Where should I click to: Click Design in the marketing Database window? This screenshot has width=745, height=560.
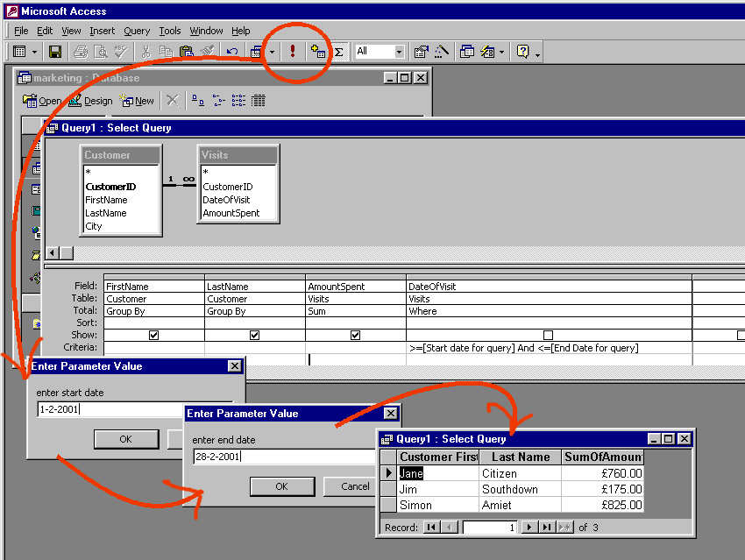coord(90,101)
